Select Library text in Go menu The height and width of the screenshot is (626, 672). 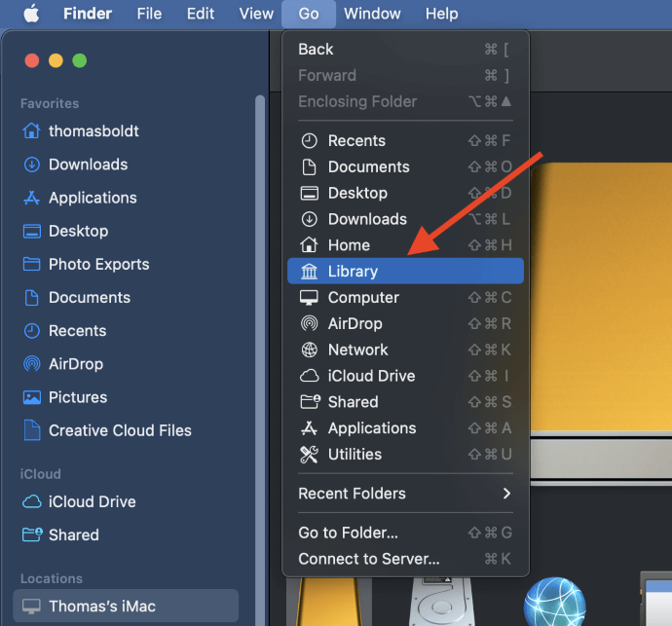pos(353,272)
